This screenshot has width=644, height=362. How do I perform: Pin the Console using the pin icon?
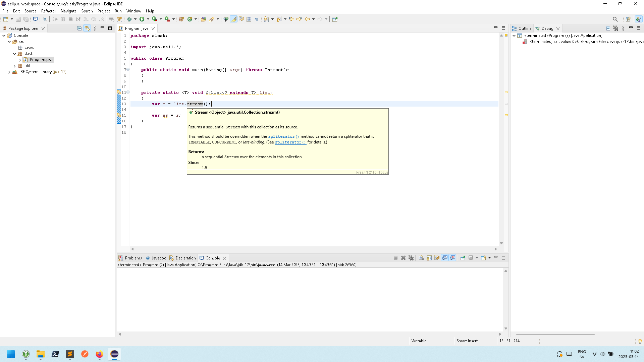(463, 258)
